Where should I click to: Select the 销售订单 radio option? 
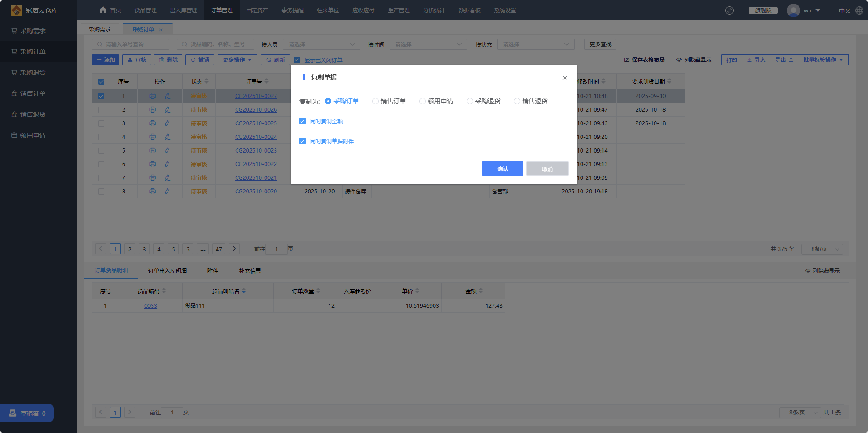375,101
